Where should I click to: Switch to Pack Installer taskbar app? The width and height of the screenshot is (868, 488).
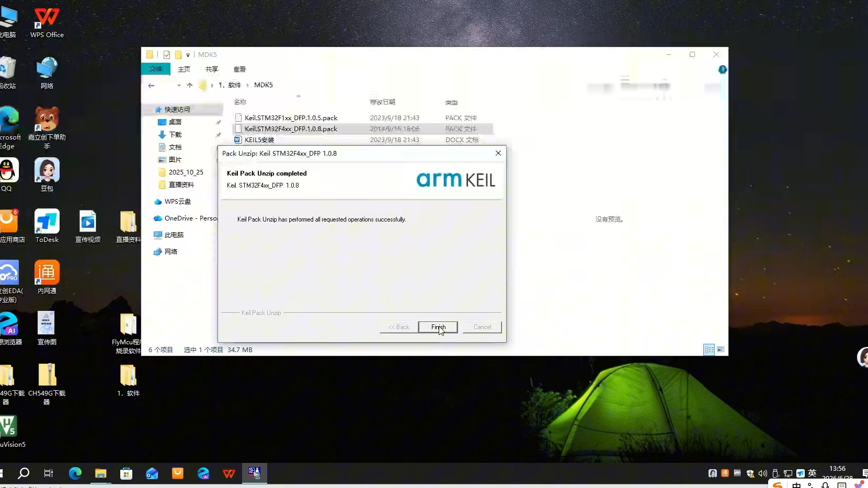tap(254, 473)
